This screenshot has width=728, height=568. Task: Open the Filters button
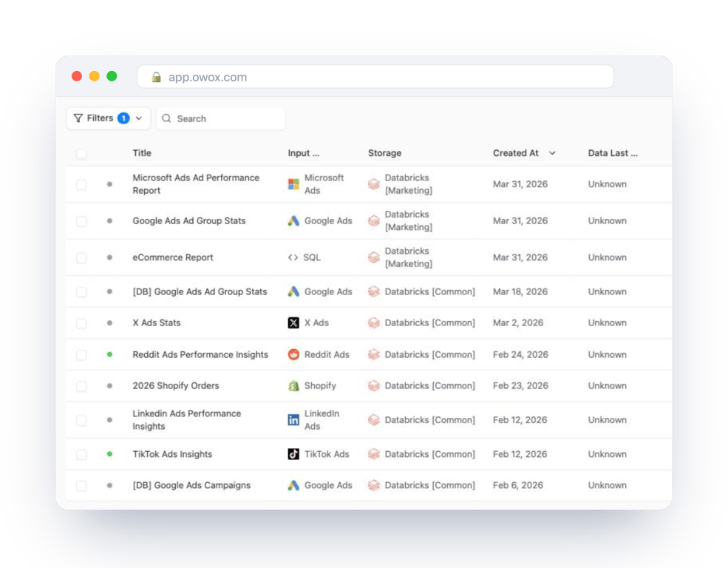108,118
